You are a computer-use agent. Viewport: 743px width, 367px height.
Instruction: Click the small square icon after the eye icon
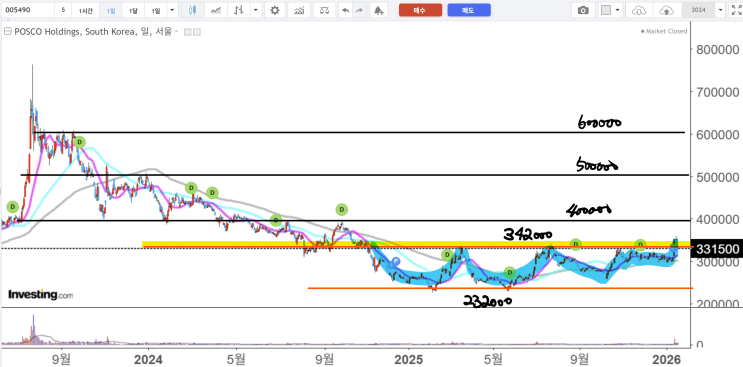click(x=197, y=32)
